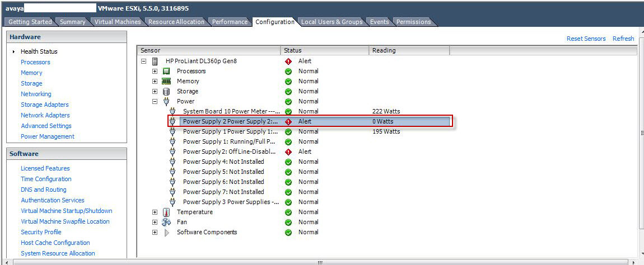The height and width of the screenshot is (265, 644).
Task: Select Power Supply 2: OffLine-Disabl... row
Action: coord(229,152)
